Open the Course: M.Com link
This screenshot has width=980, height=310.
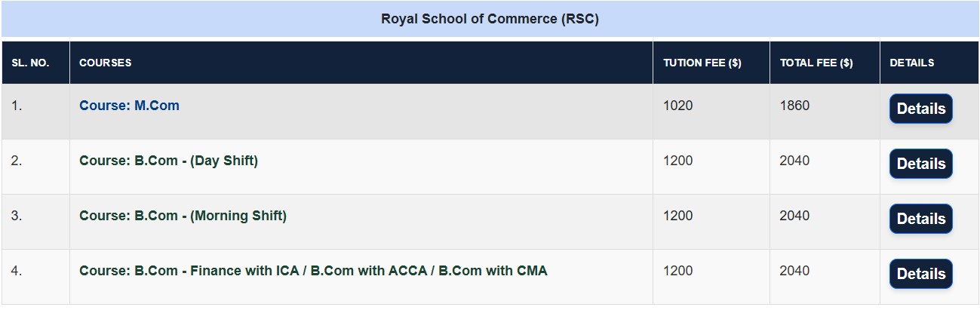(x=129, y=106)
